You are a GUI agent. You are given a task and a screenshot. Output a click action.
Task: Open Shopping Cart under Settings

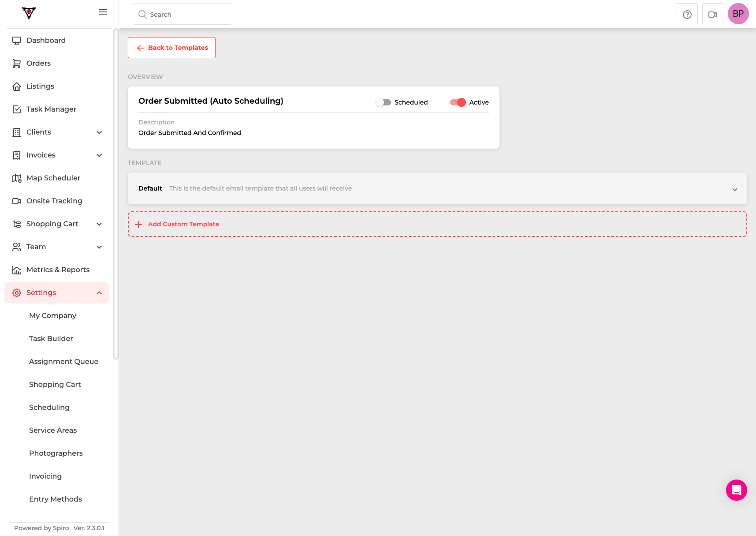[x=55, y=384]
